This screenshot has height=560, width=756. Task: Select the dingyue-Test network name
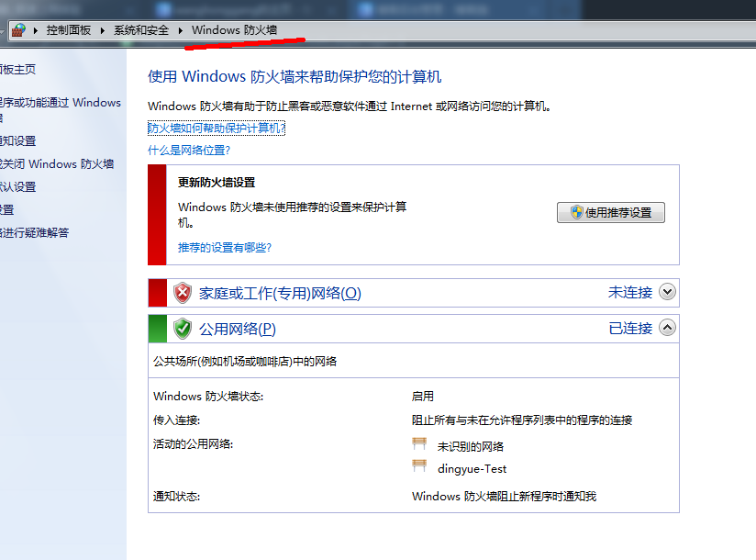click(x=472, y=469)
